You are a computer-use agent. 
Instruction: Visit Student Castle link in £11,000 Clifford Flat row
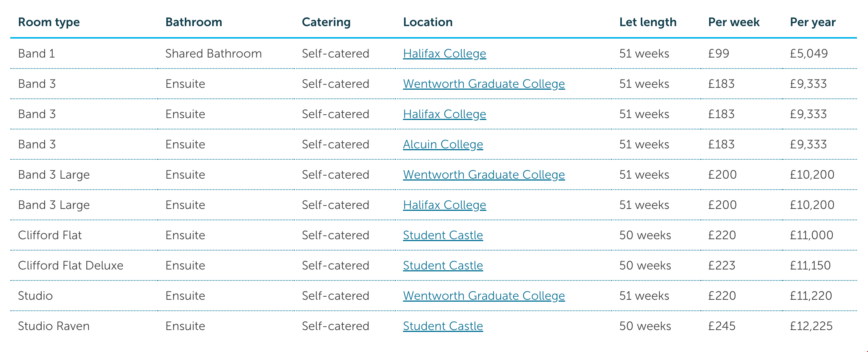click(x=443, y=235)
